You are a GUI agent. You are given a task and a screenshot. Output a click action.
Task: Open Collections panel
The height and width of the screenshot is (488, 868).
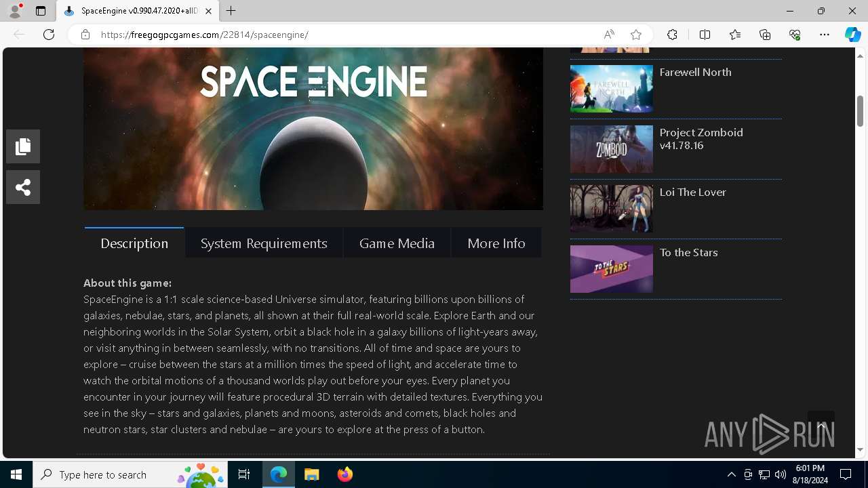click(x=765, y=35)
